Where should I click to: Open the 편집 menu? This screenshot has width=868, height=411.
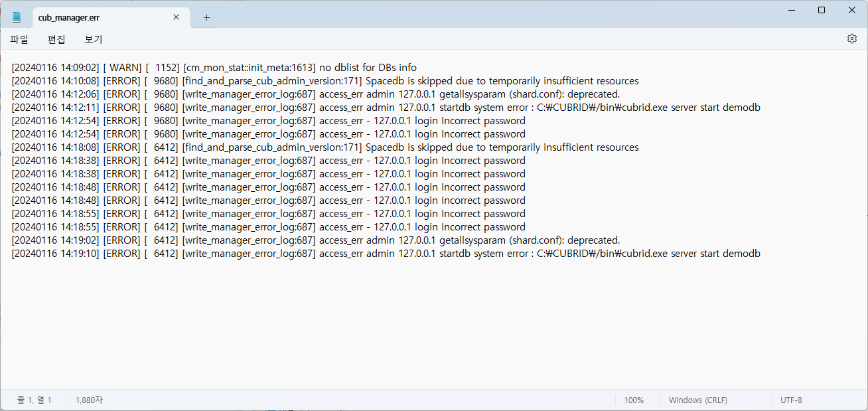(x=56, y=40)
